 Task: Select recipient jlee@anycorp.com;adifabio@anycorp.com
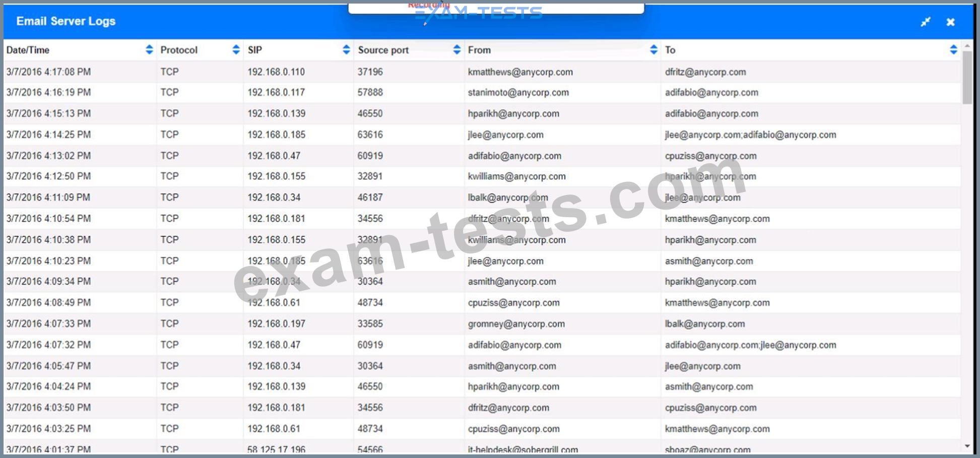tap(750, 135)
